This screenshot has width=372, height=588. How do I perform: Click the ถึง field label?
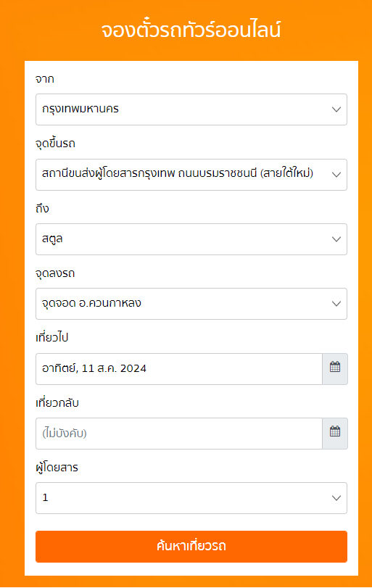(42, 208)
